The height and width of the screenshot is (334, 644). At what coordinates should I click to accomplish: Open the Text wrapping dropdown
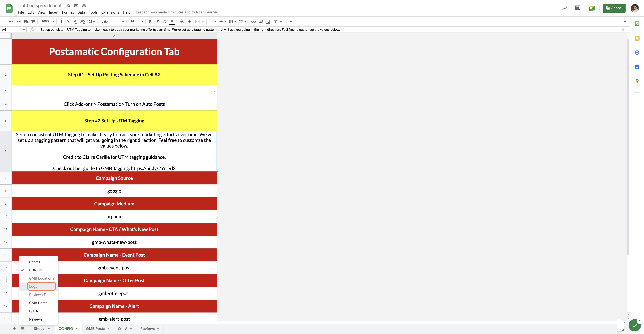(233, 22)
